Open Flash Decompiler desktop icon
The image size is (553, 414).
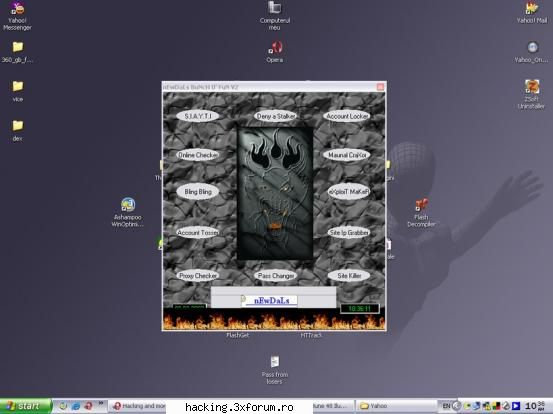tap(421, 213)
